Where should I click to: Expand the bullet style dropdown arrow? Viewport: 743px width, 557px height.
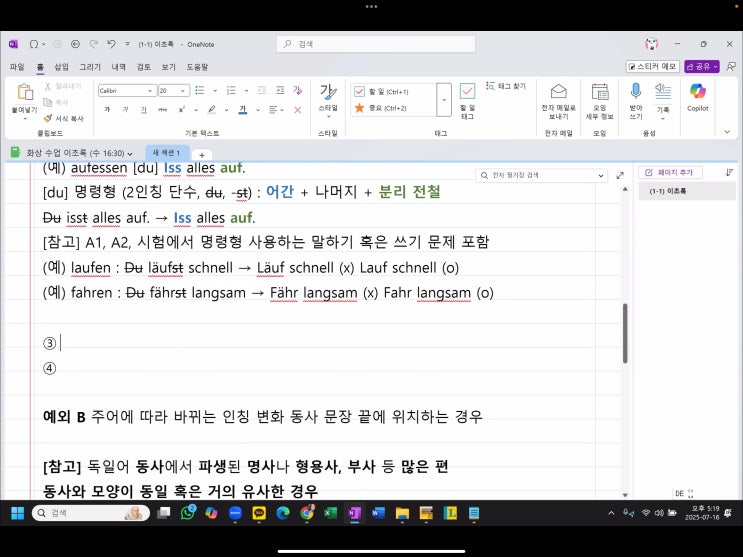(215, 90)
